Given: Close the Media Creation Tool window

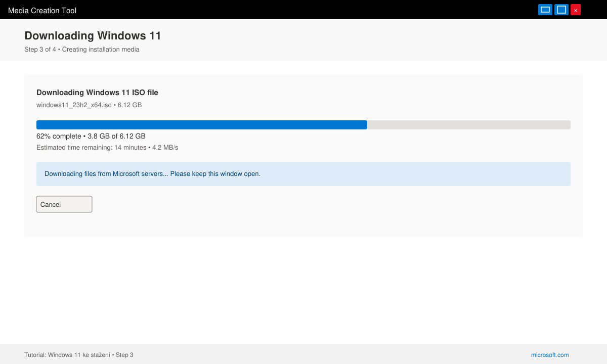Looking at the screenshot, I should (x=576, y=10).
